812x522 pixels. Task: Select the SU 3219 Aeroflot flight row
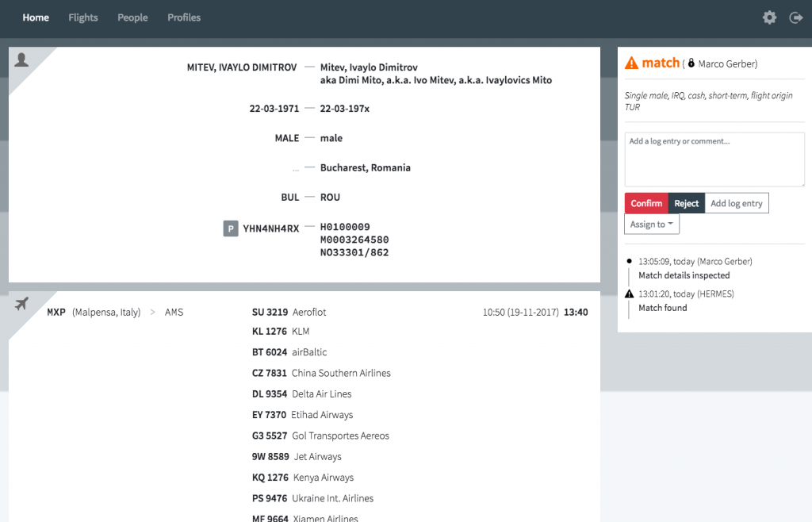[289, 313]
